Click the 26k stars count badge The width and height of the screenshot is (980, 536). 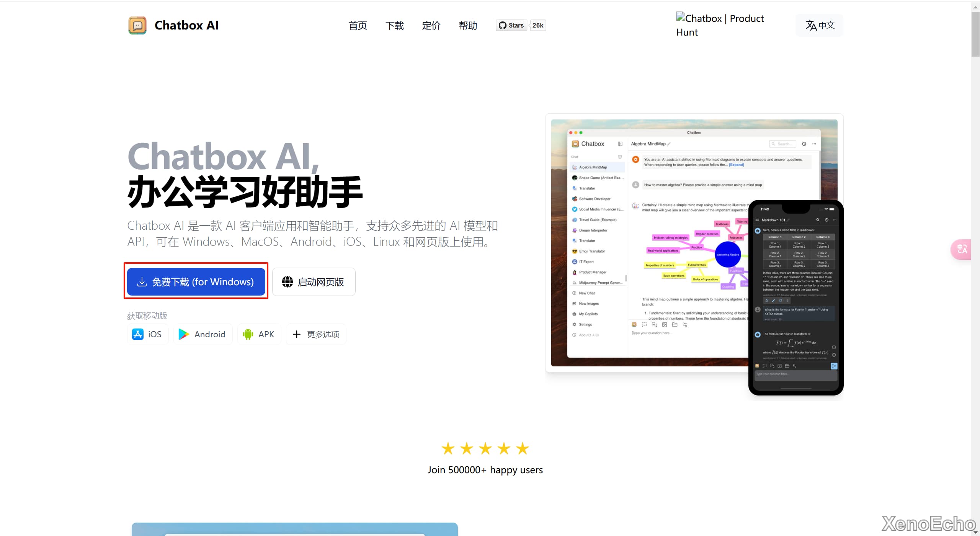[537, 25]
